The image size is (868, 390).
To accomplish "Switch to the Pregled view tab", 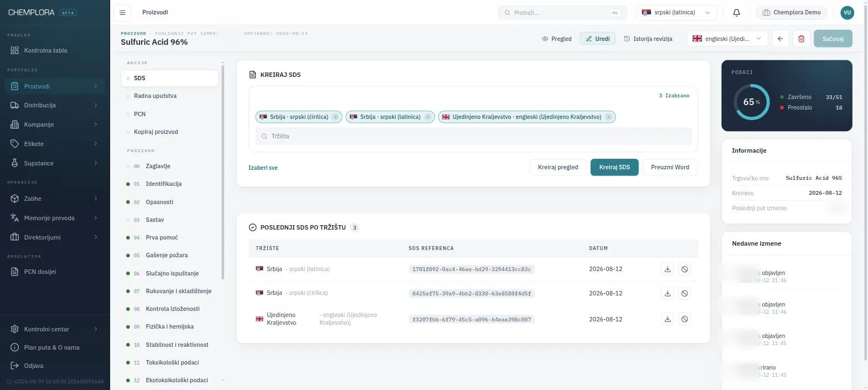I will (556, 39).
